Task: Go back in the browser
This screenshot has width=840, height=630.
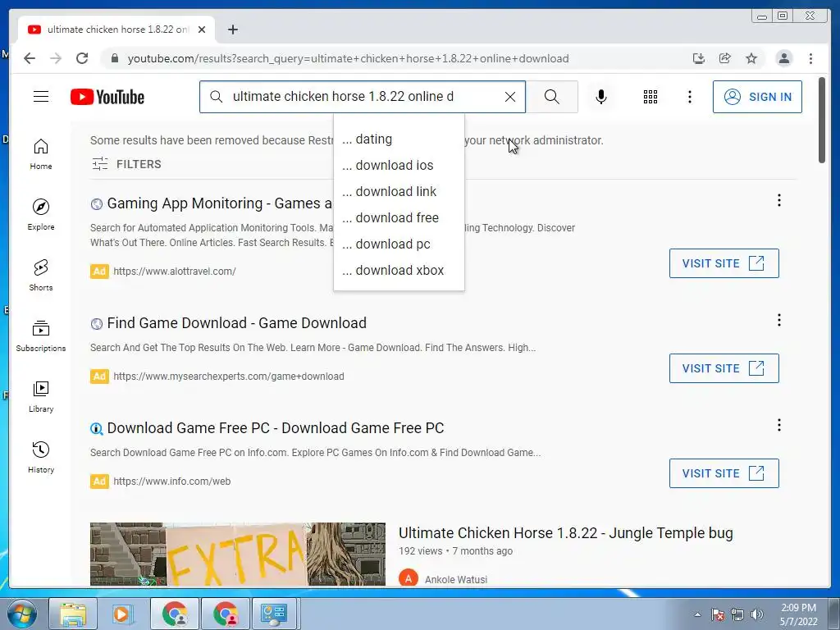Action: point(30,58)
